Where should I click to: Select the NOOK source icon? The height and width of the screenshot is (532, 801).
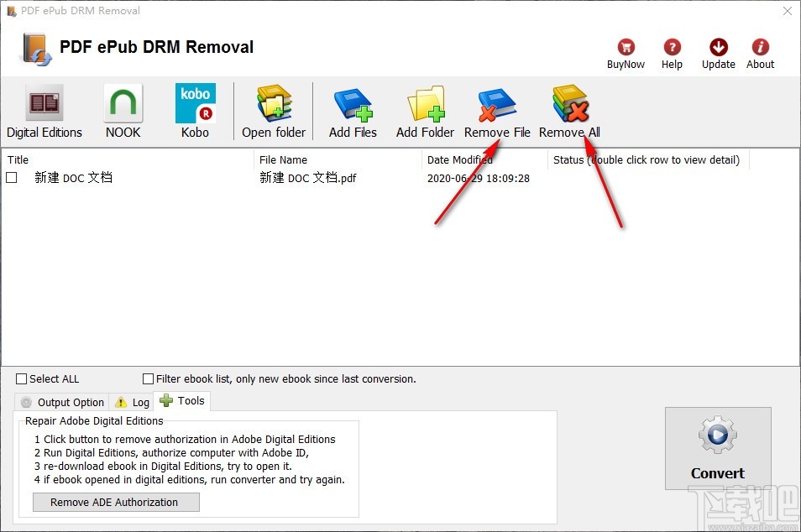point(123,112)
